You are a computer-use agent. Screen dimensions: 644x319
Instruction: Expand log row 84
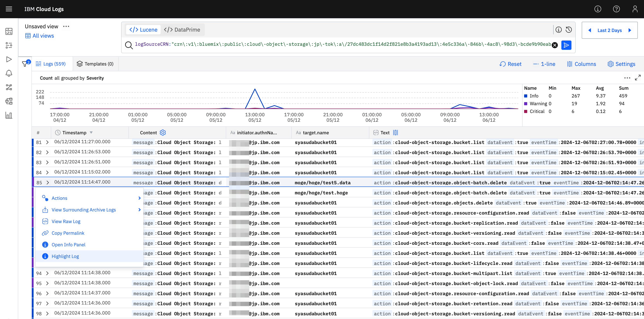point(47,172)
